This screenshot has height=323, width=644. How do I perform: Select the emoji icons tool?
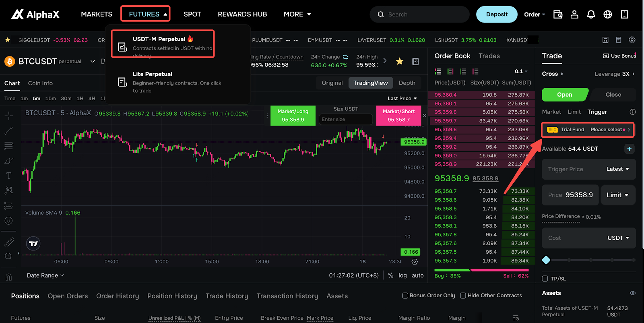[x=8, y=221]
